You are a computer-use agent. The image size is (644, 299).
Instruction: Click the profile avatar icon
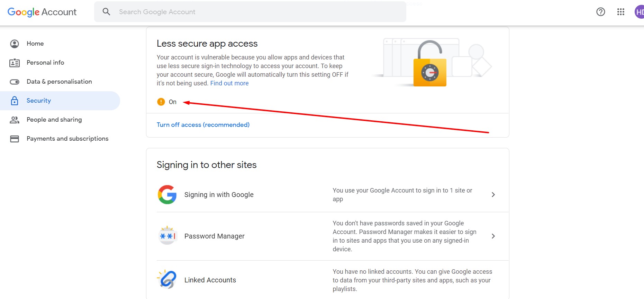(640, 12)
